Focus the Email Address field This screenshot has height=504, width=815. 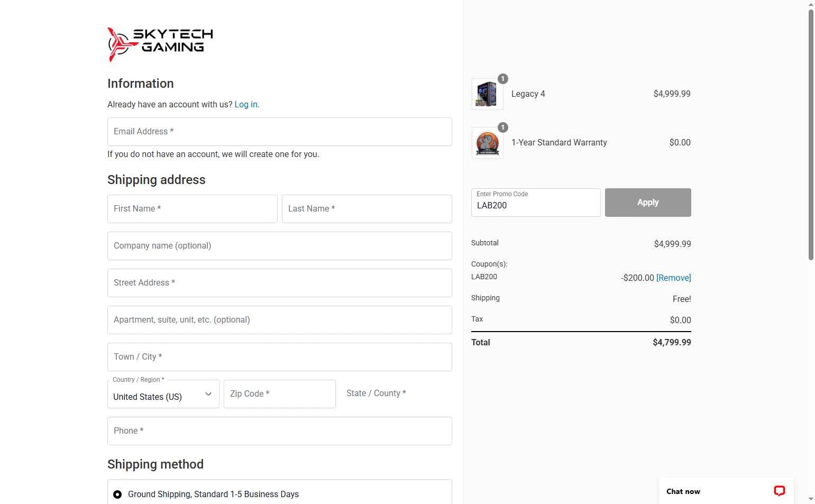click(x=279, y=132)
